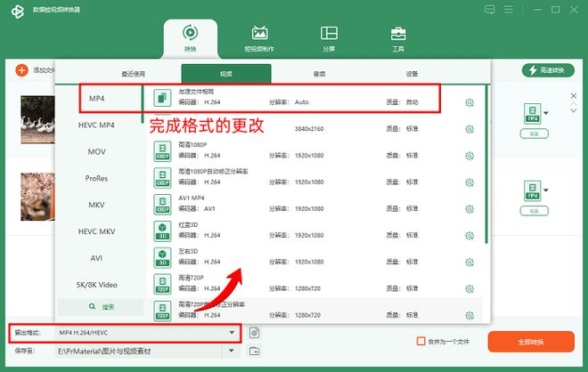Click the 全部转换 convert all button
The height and width of the screenshot is (372, 588).
531,342
